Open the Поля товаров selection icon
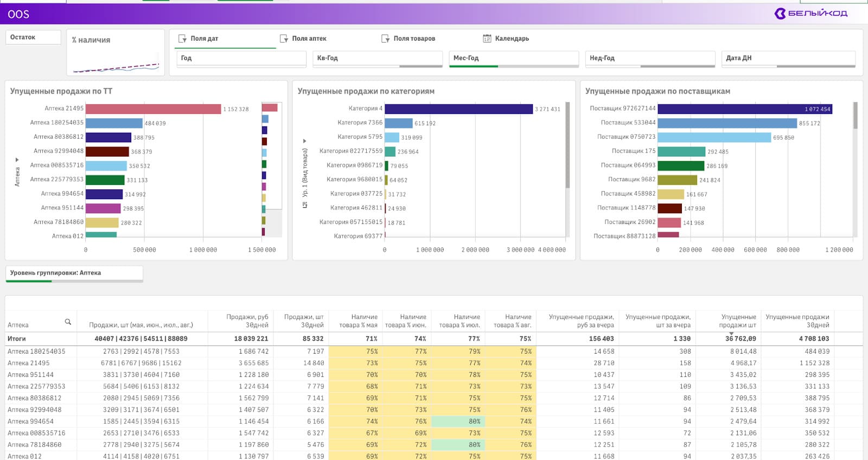Screen dimensions: 868x460 coord(385,39)
